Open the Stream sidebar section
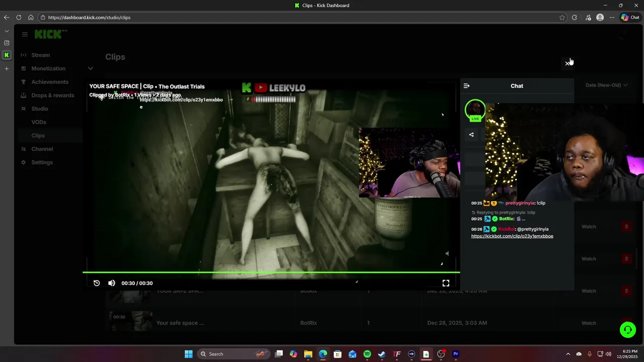Image resolution: width=644 pixels, height=362 pixels. [x=41, y=55]
